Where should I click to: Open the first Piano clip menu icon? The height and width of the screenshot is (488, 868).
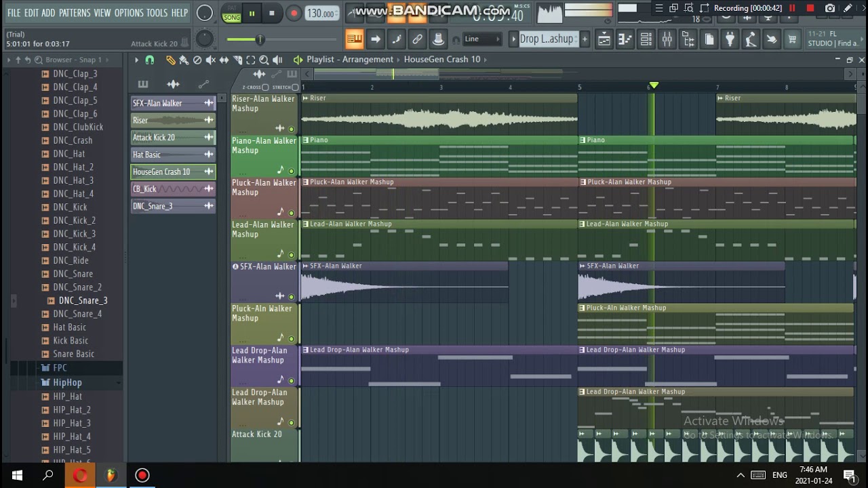click(306, 140)
